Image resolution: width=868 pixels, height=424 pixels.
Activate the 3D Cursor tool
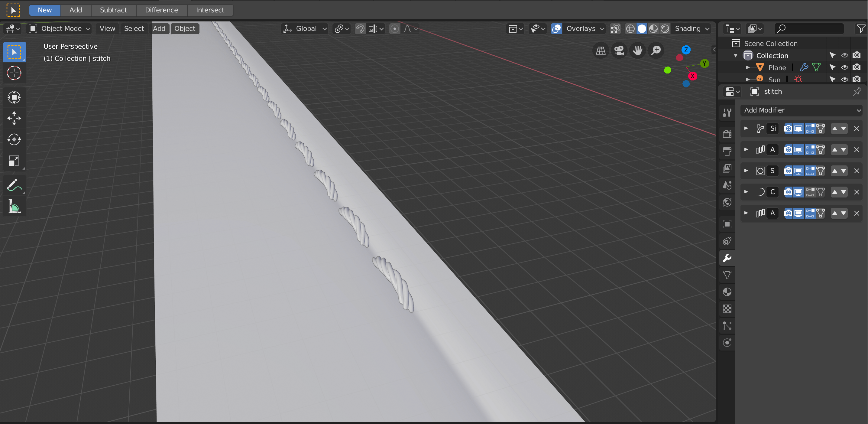[x=14, y=73]
